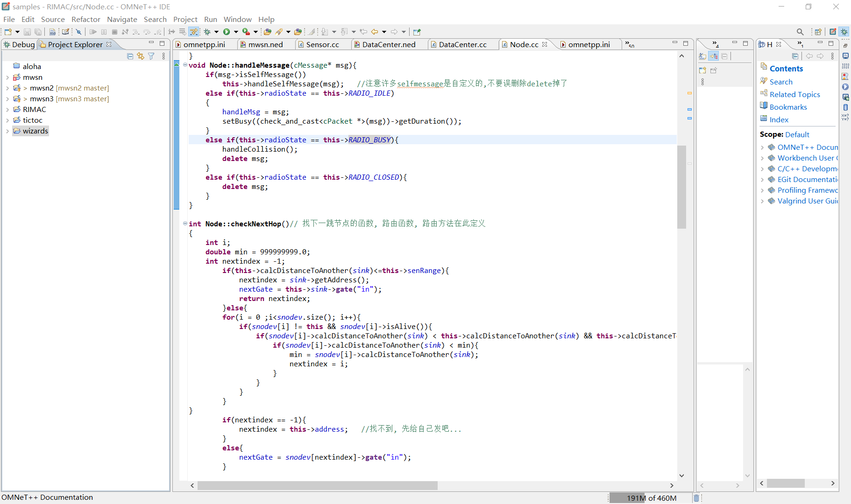
Task: Launch the Debug bug icon in toolbar
Action: [x=207, y=32]
